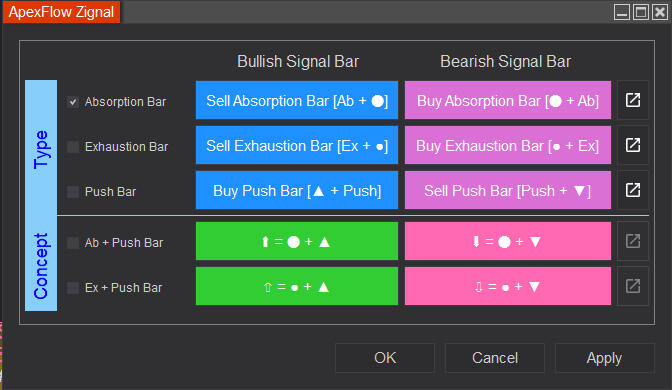Pick the Buy Exhaustion Bar purple swatch

tap(508, 145)
